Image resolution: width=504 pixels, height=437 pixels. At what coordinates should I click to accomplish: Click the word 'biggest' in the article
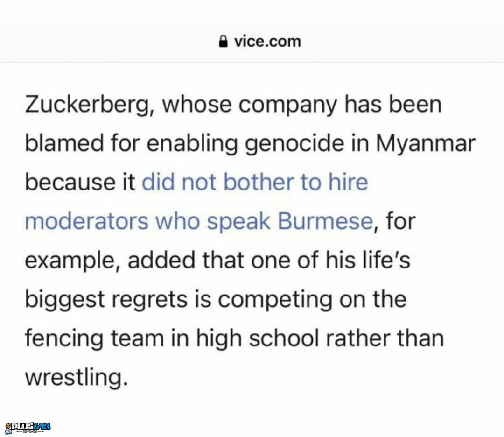pos(65,299)
